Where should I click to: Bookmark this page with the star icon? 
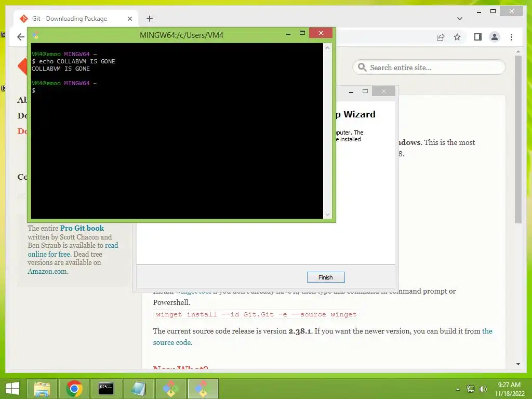(x=457, y=37)
